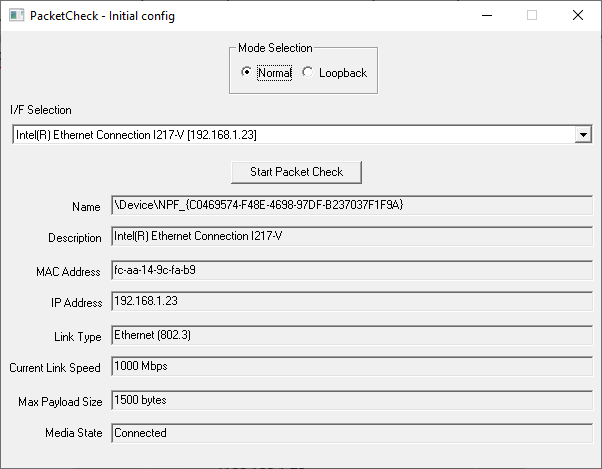Click the PacketCheck app icon in title bar
The width and height of the screenshot is (602, 469).
[x=17, y=15]
